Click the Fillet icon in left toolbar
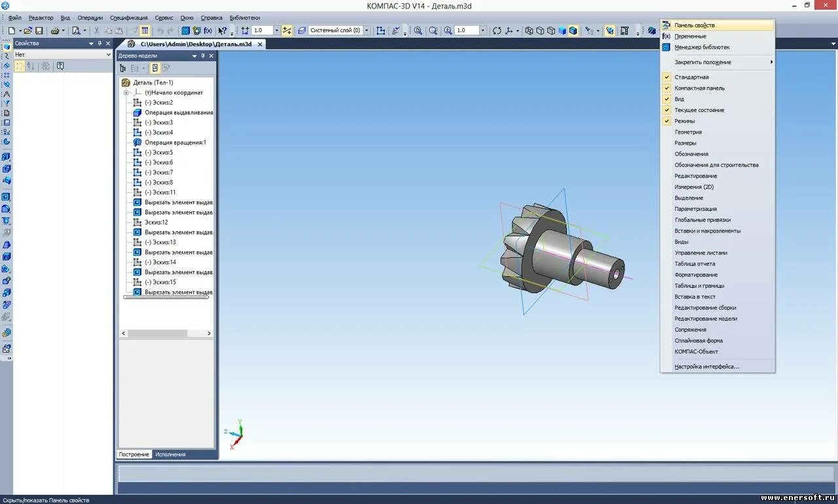This screenshot has width=838, height=504. click(x=6, y=209)
